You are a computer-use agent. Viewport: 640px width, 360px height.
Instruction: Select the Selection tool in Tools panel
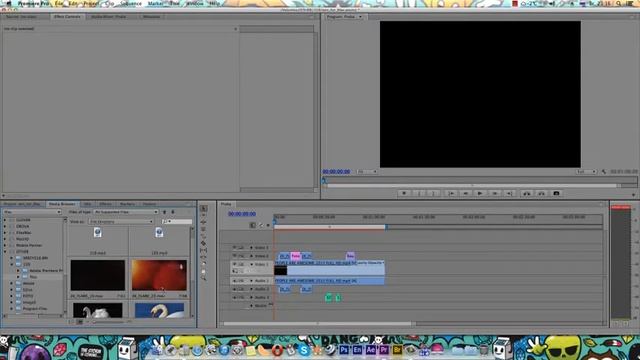coord(204,208)
